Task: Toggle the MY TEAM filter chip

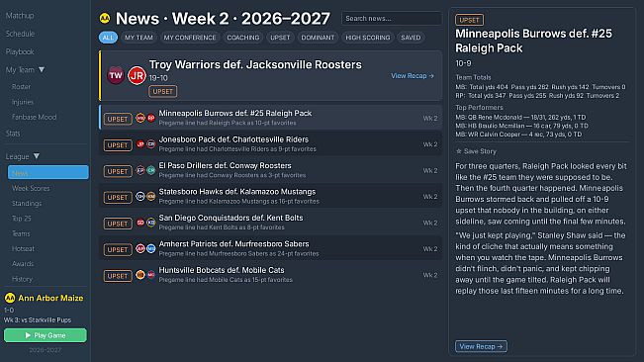Action: [138, 38]
